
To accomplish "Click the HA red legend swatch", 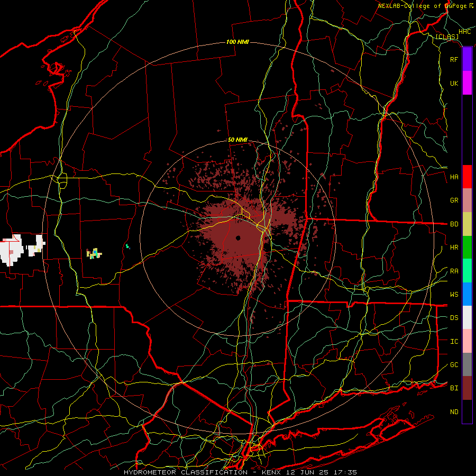I will pyautogui.click(x=467, y=177).
